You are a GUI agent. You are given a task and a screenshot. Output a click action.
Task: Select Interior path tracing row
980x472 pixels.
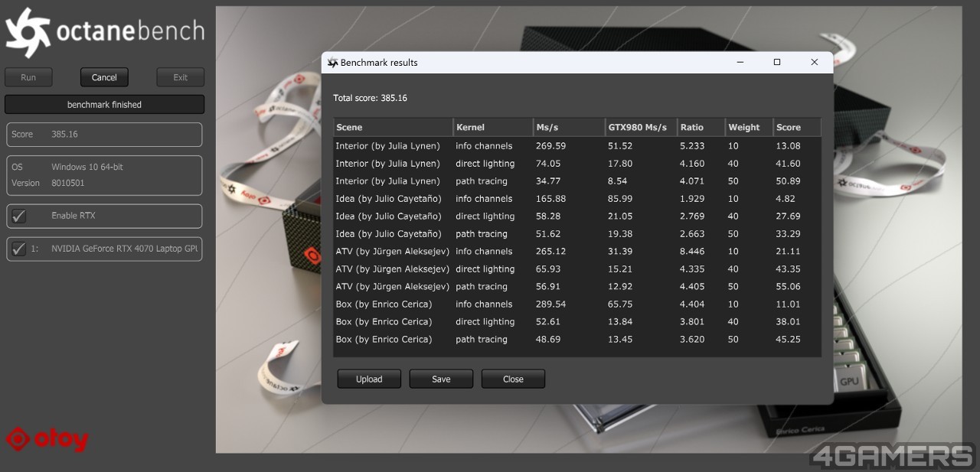click(x=577, y=181)
